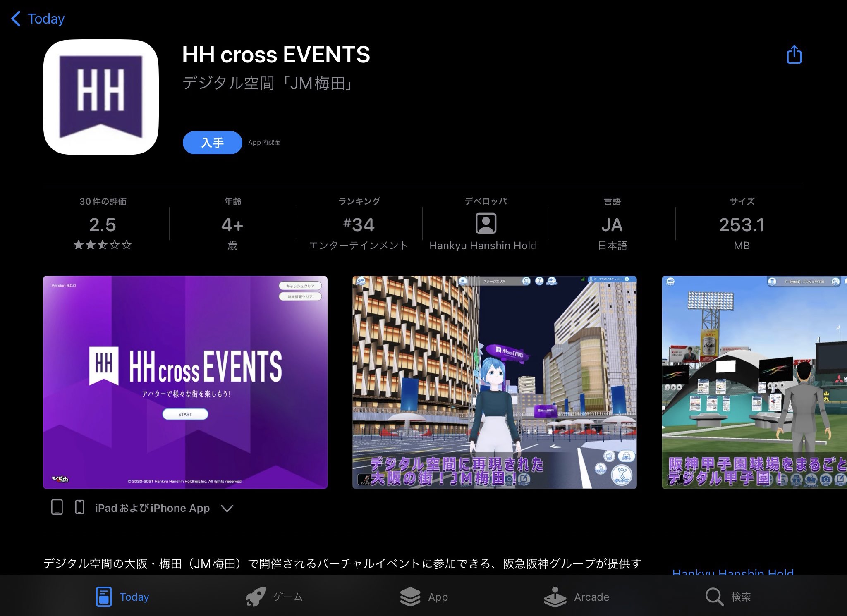Tap the rocket Games tab icon
The height and width of the screenshot is (616, 847).
point(256,597)
